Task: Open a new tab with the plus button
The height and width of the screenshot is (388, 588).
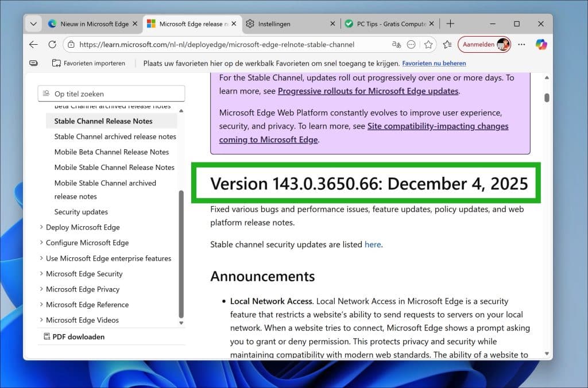Action: 450,24
